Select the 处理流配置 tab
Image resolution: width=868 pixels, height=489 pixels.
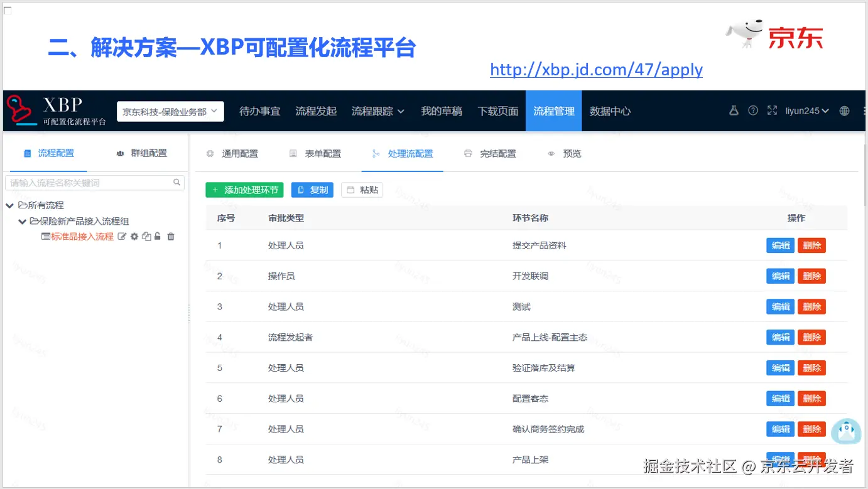(x=403, y=154)
